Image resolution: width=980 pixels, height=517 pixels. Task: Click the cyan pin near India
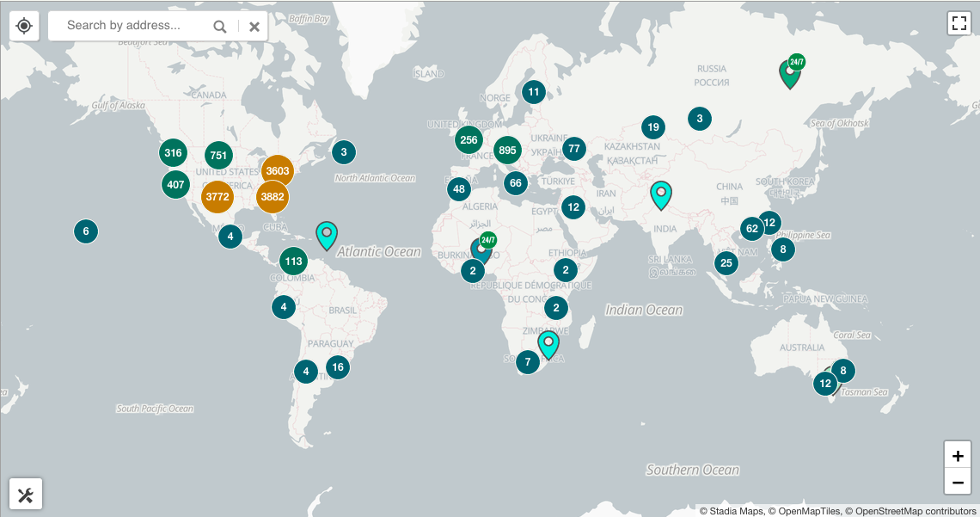[660, 195]
